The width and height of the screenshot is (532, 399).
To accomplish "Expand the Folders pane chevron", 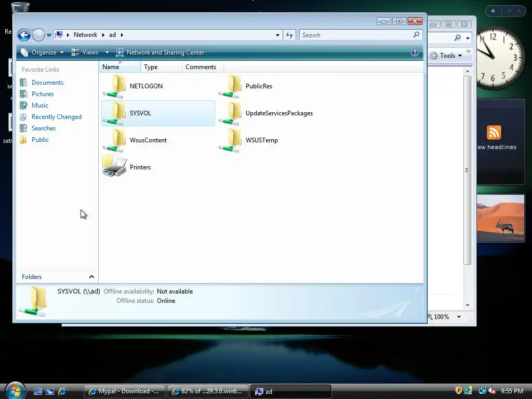I will tap(91, 276).
